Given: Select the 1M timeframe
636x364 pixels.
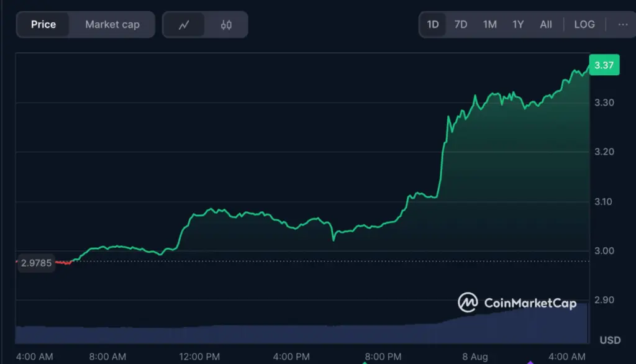Looking at the screenshot, I should pyautogui.click(x=489, y=24).
